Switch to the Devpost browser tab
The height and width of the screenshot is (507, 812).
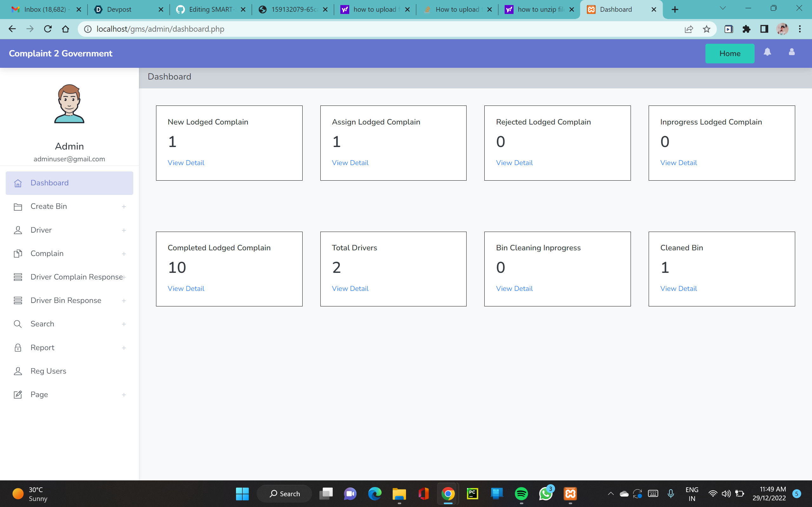(119, 10)
